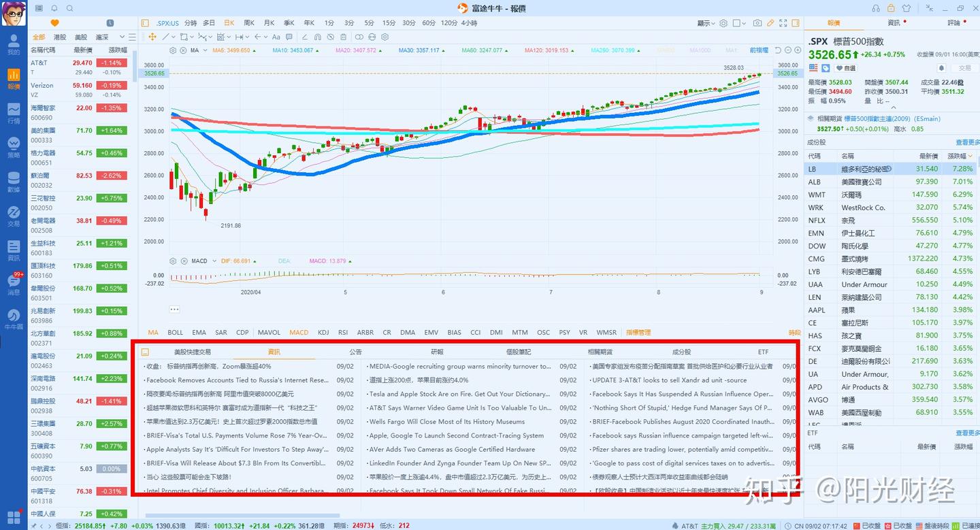
Task: Open the search magnifier icon
Action: [x=70, y=8]
